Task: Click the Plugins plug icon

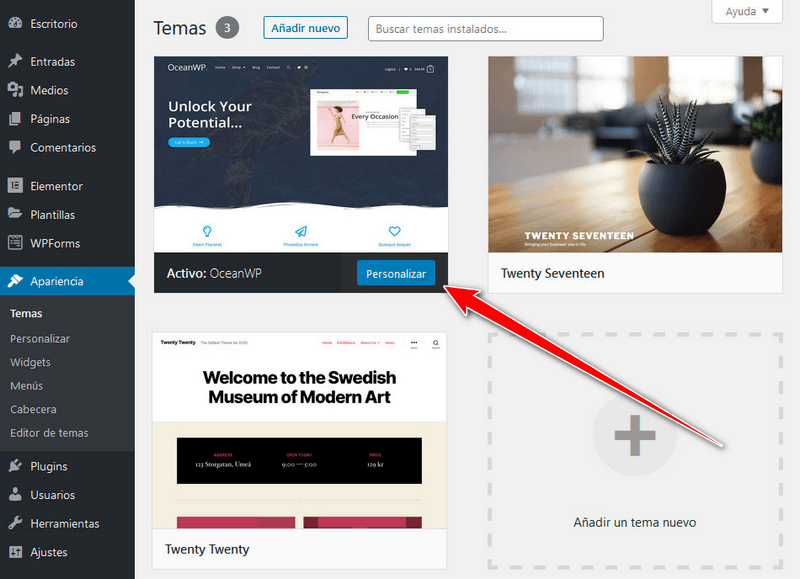Action: click(15, 466)
